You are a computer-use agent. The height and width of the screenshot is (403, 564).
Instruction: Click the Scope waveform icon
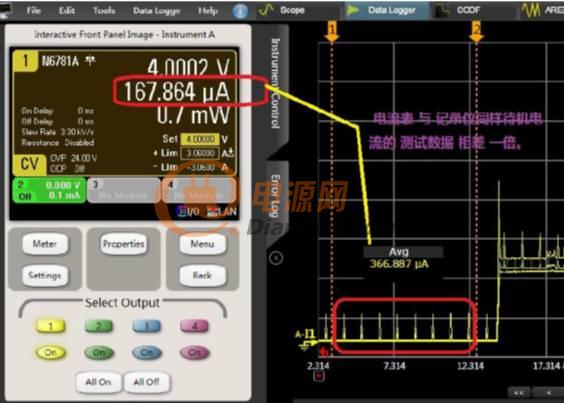266,10
